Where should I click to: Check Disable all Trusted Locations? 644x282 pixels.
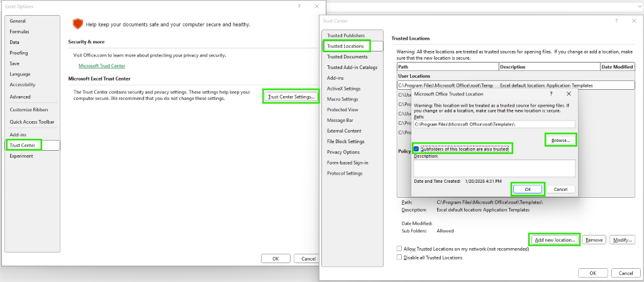[399, 258]
